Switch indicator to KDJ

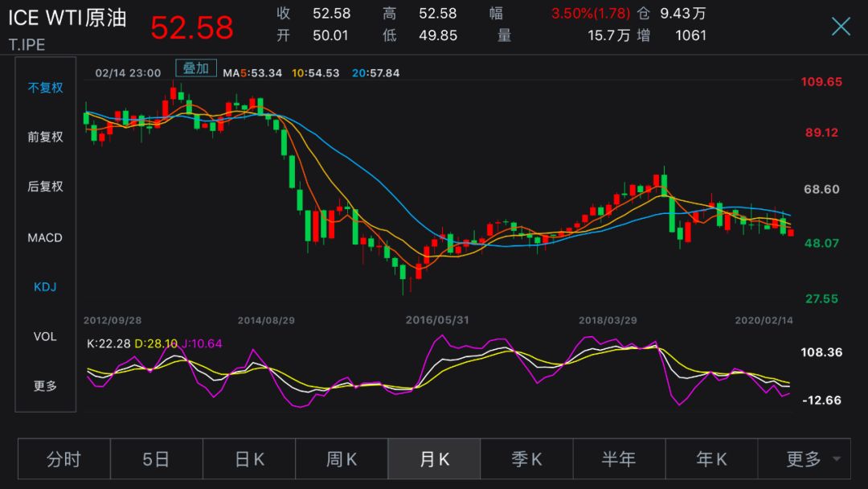45,287
